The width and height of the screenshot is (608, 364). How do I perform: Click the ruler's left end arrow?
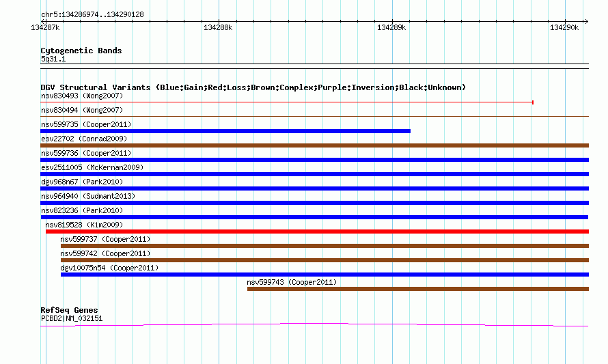43,22
